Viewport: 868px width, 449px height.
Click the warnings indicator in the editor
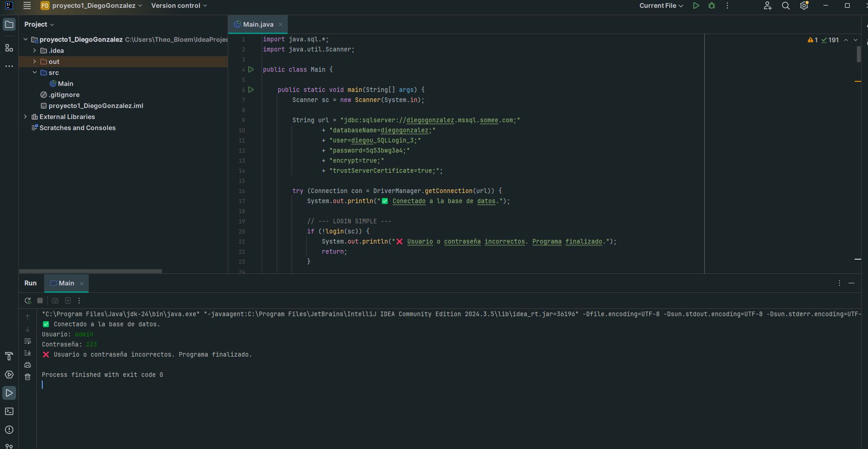[x=812, y=40]
